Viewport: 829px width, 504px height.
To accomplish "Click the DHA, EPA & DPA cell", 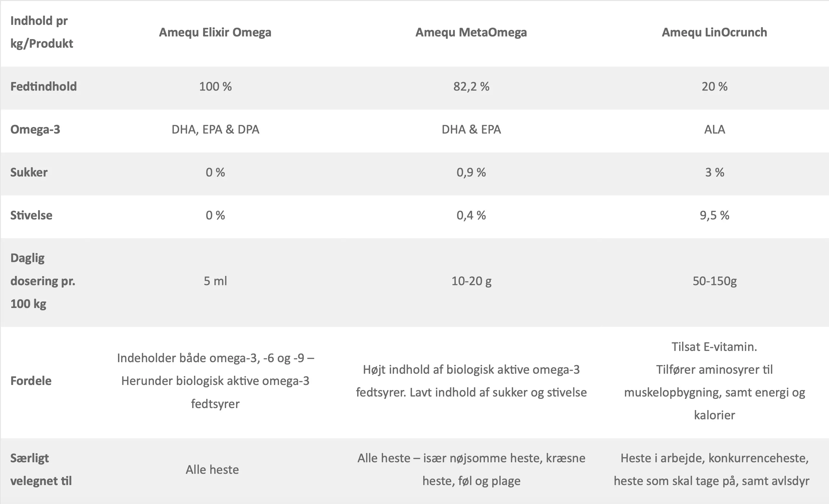I will [215, 129].
